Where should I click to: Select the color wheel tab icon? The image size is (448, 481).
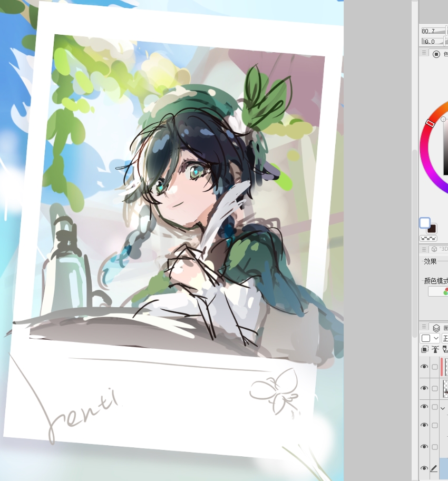click(436, 54)
